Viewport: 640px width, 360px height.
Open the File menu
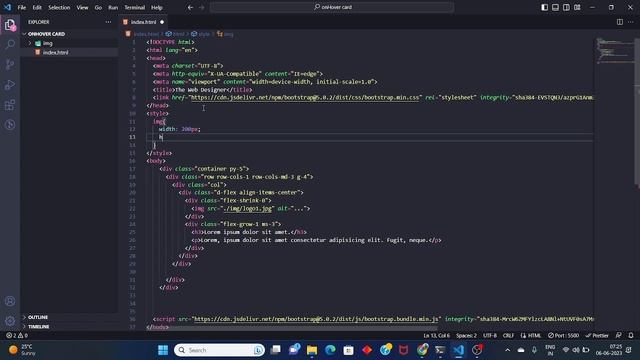tap(22, 7)
